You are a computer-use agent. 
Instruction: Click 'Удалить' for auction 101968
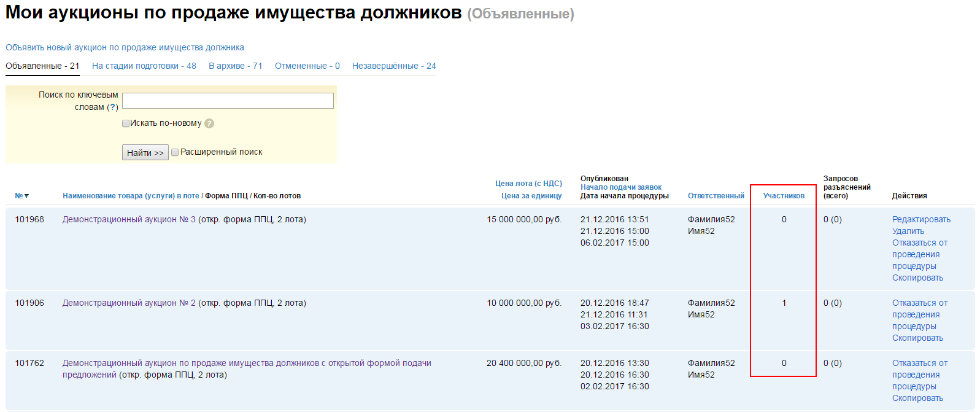click(908, 231)
